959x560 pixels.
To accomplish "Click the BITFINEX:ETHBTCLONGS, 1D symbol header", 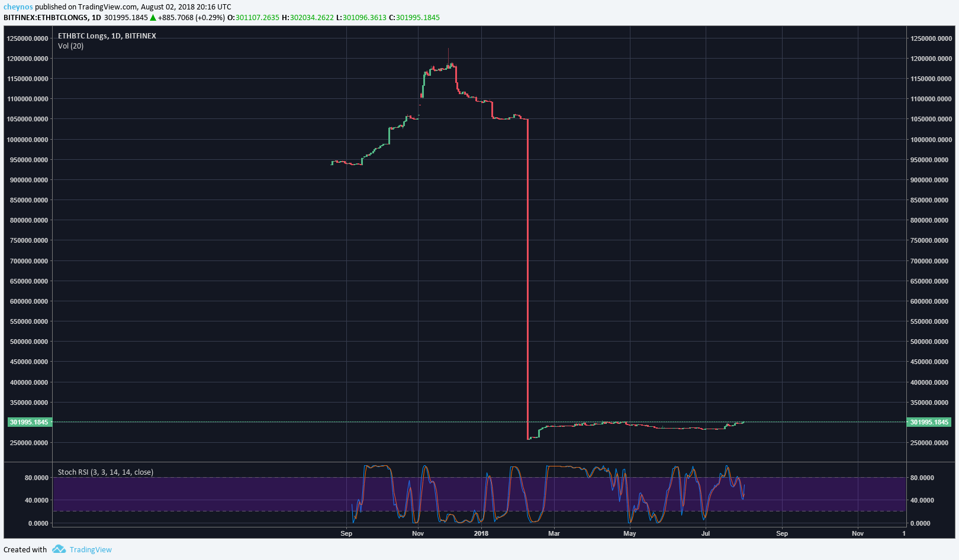I will (52, 17).
